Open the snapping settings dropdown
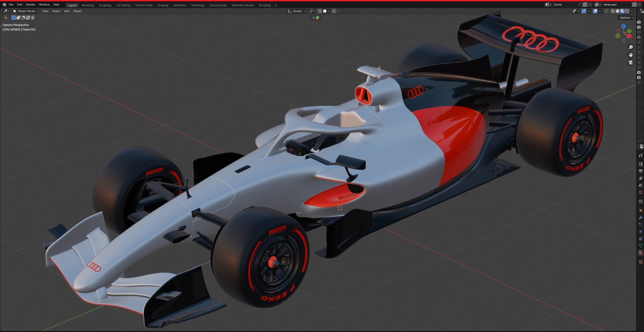 point(327,11)
